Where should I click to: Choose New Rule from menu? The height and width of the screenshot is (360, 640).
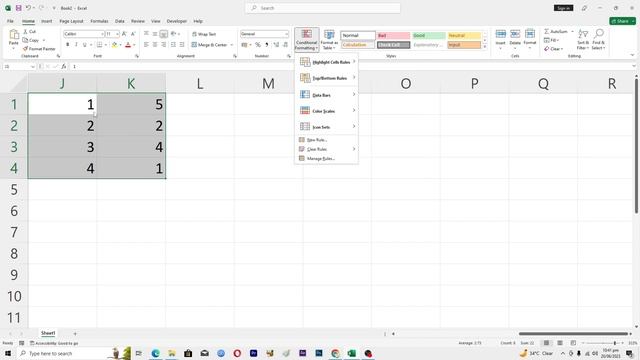[x=327, y=140]
